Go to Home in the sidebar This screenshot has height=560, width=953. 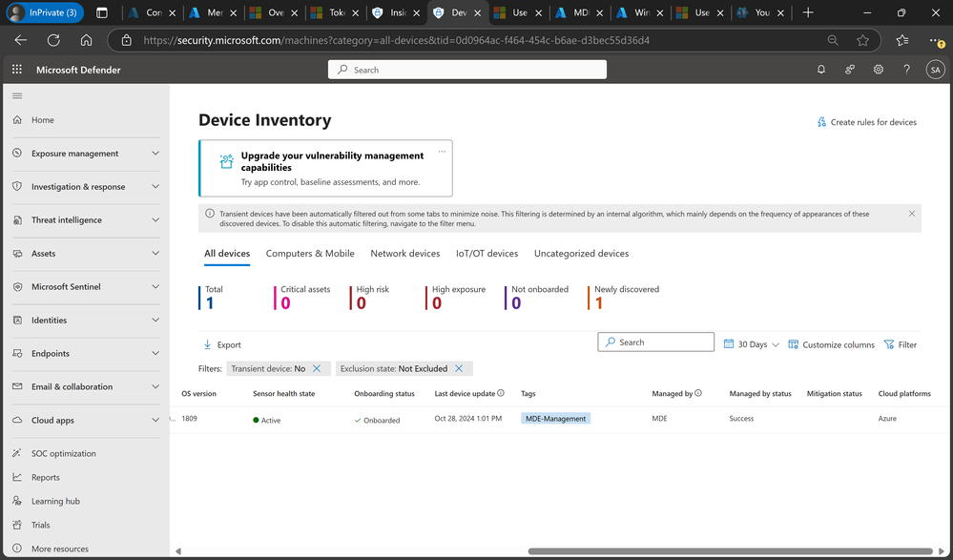point(43,120)
